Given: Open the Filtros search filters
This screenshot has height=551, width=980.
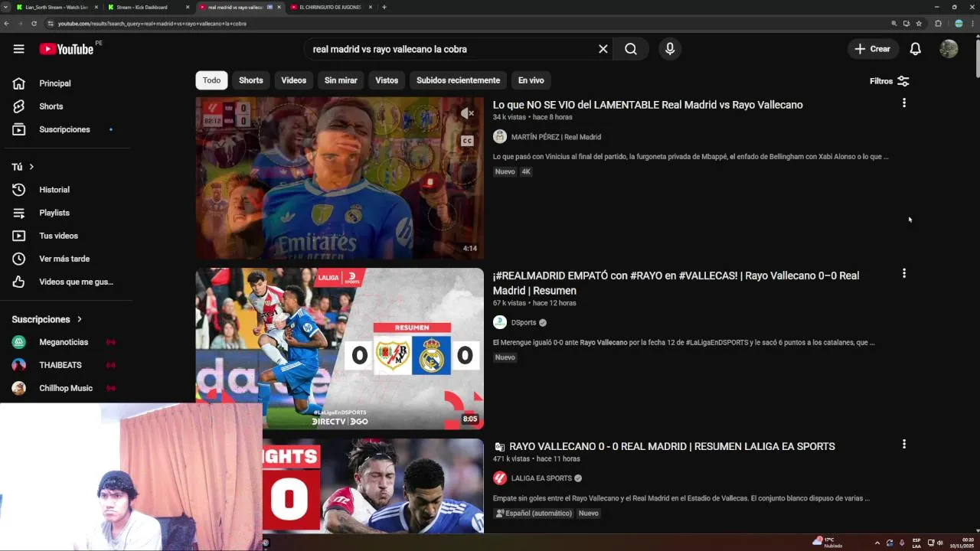Looking at the screenshot, I should 890,81.
